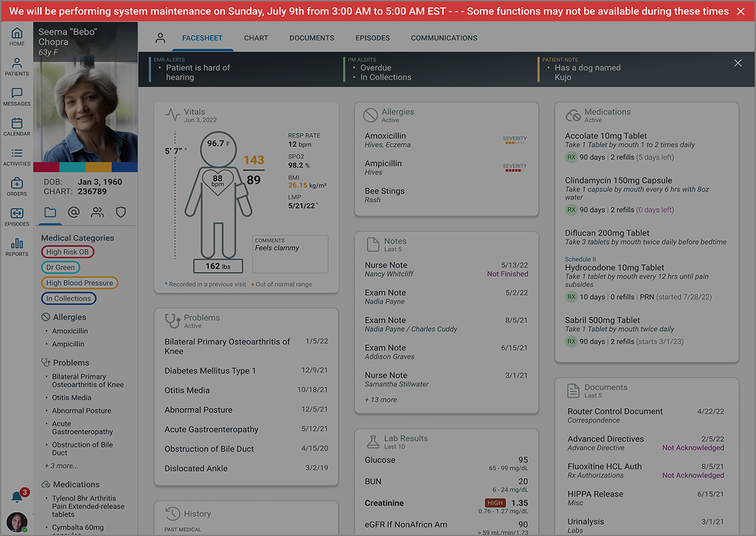Click the email @ icon in patient panel
Image resolution: width=756 pixels, height=536 pixels.
click(x=74, y=213)
